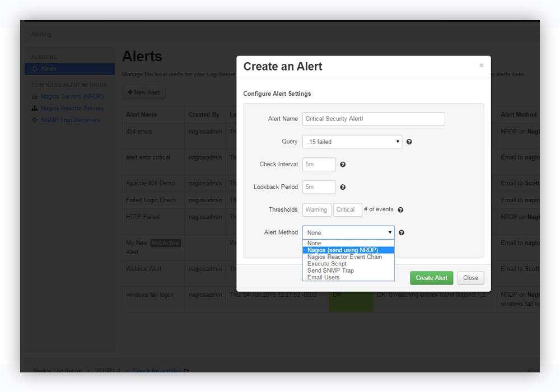Click Check for updates link in footer
The width and height of the screenshot is (560, 392).
click(157, 371)
